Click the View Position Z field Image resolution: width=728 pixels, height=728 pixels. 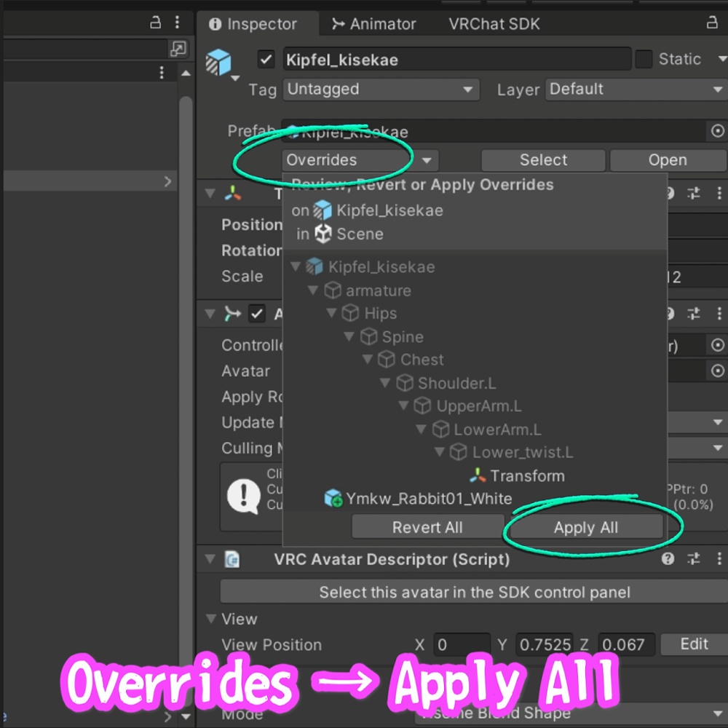626,644
